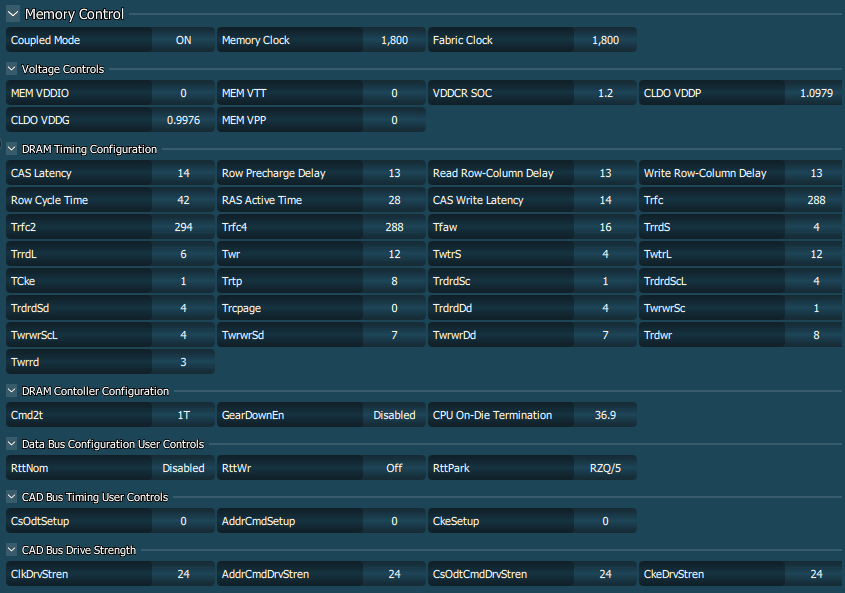Edit the CAS Latency value 14
This screenshot has height=593, width=845.
(x=183, y=173)
